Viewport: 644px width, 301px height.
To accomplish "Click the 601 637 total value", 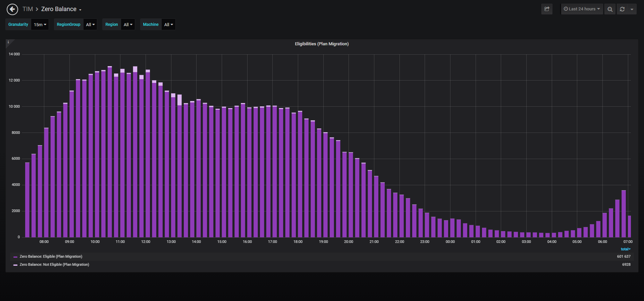I will 624,256.
